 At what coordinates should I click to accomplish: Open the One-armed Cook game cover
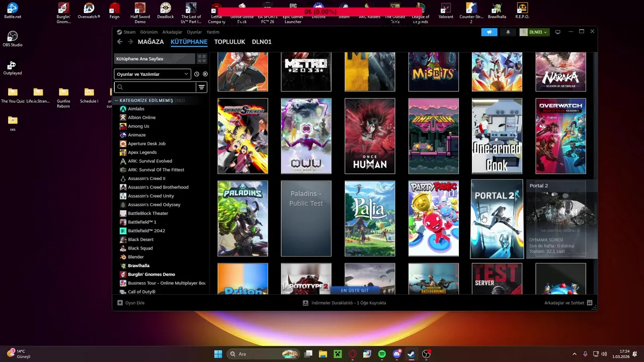pos(497,136)
